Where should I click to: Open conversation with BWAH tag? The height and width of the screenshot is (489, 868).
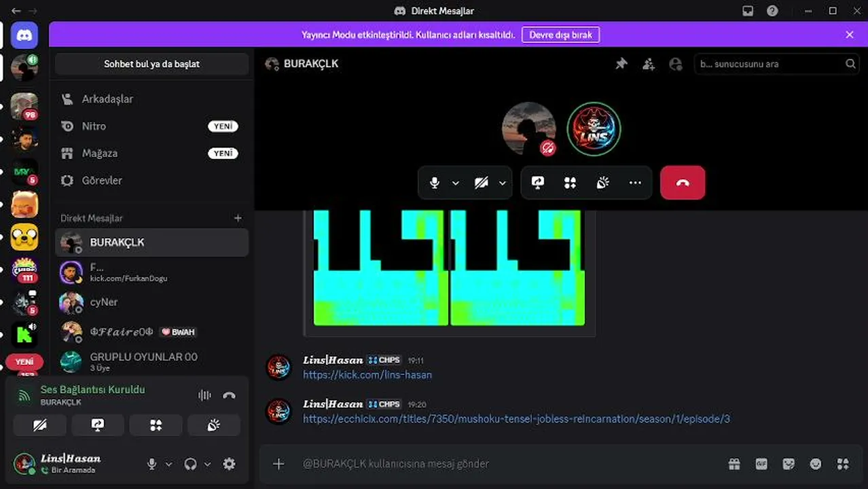coord(151,332)
